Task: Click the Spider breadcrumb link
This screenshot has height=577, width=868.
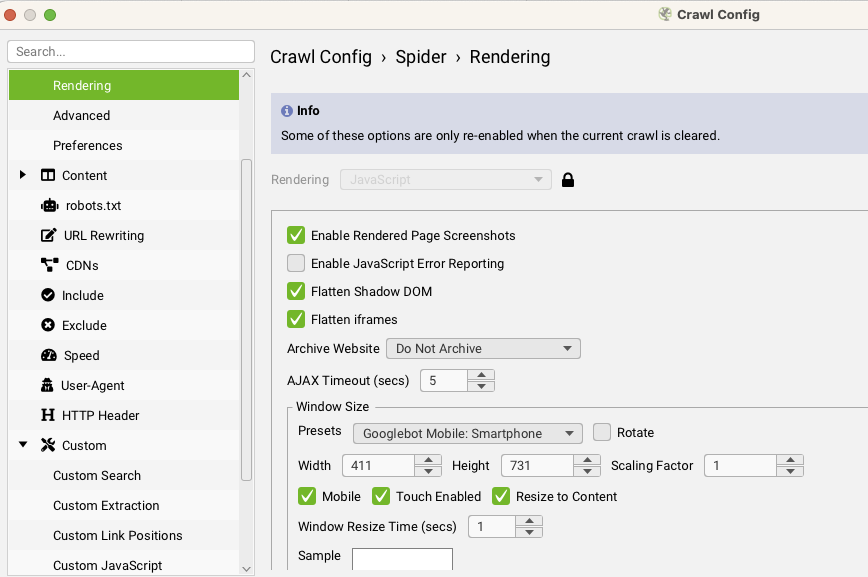Action: [x=421, y=57]
